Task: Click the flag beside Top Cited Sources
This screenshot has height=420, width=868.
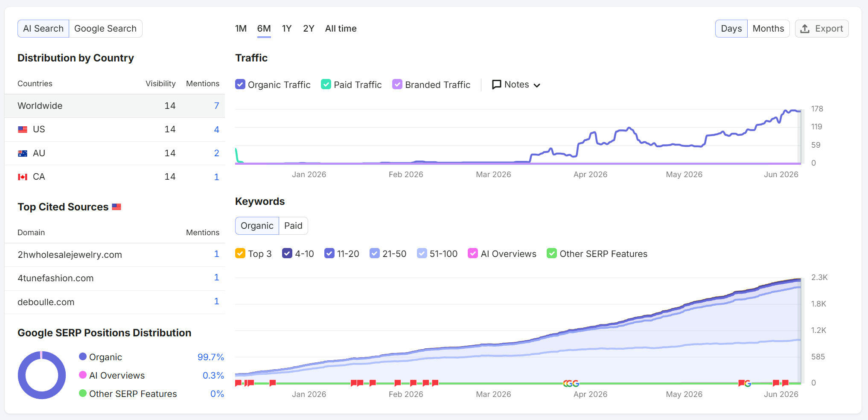Action: click(x=117, y=207)
